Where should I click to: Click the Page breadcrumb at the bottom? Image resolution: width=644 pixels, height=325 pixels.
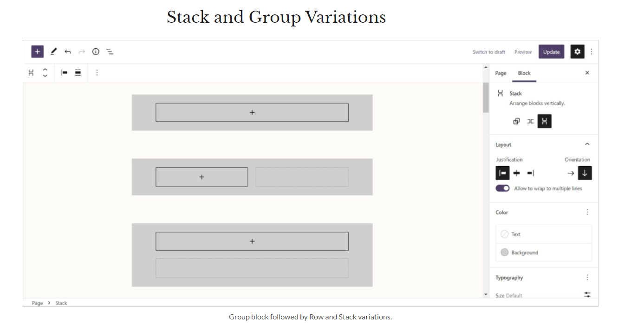37,303
